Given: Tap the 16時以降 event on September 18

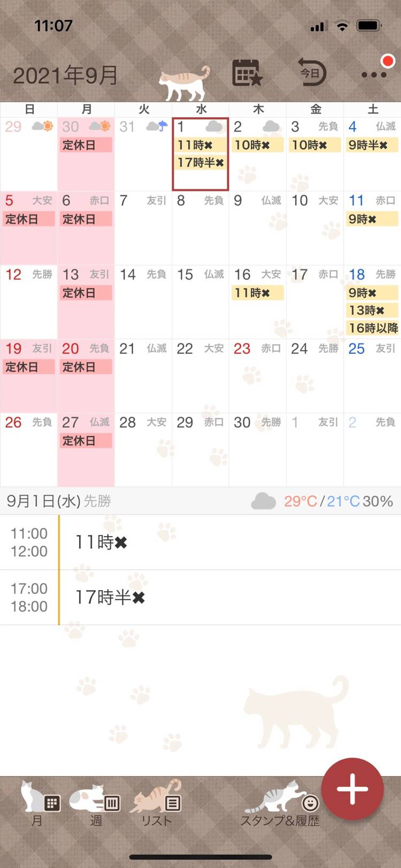Looking at the screenshot, I should pos(373,328).
